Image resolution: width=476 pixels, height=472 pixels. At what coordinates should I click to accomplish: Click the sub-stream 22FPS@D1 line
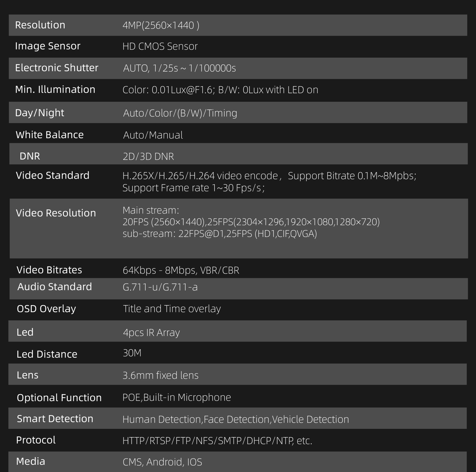click(220, 234)
